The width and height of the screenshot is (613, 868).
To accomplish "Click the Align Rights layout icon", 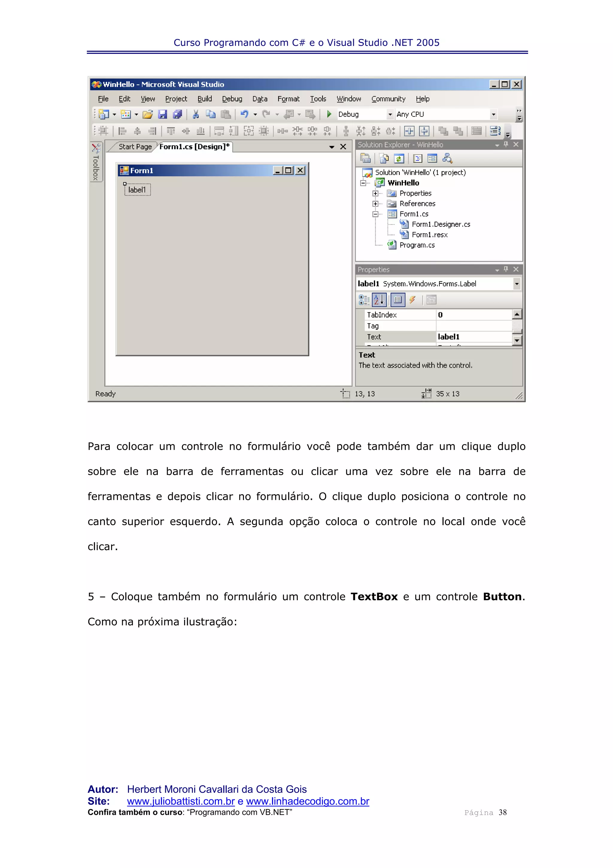I will (152, 131).
